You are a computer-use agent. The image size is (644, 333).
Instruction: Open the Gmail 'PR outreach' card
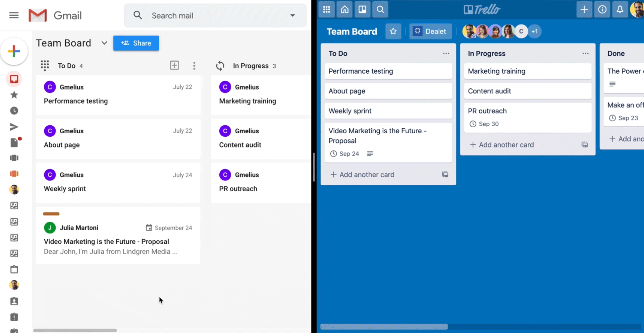(261, 183)
